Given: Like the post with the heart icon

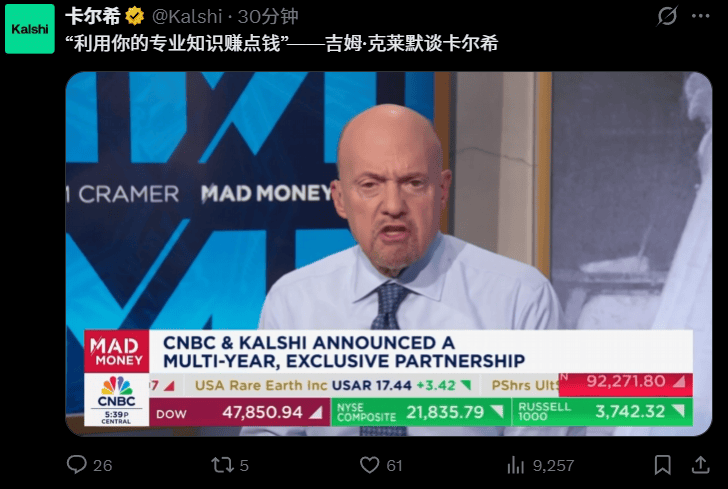Looking at the screenshot, I should click(x=370, y=465).
